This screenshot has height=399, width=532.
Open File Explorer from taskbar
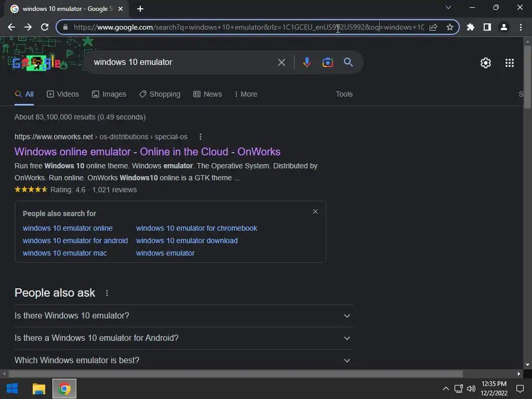[x=38, y=389]
